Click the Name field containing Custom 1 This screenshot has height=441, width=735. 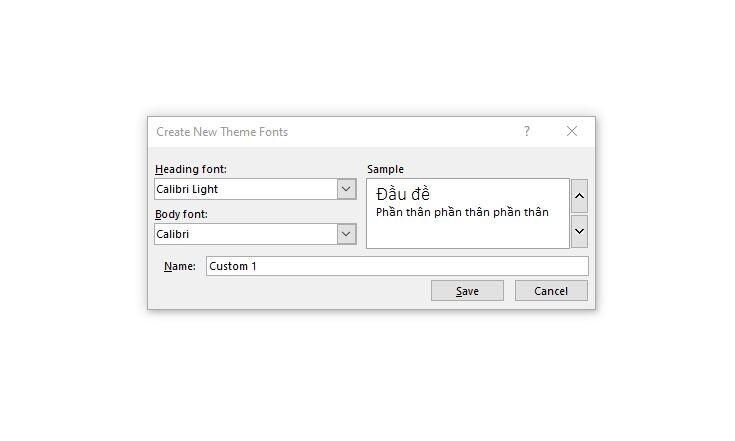point(397,266)
